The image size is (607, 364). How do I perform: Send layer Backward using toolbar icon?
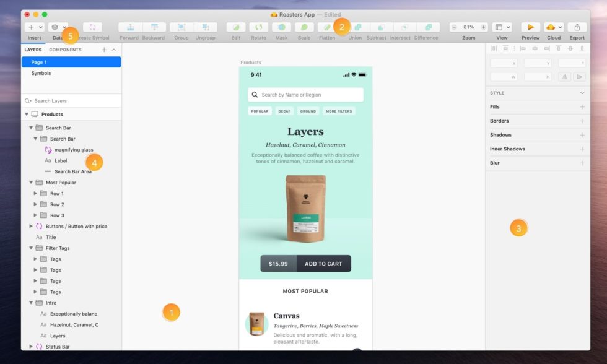(154, 27)
